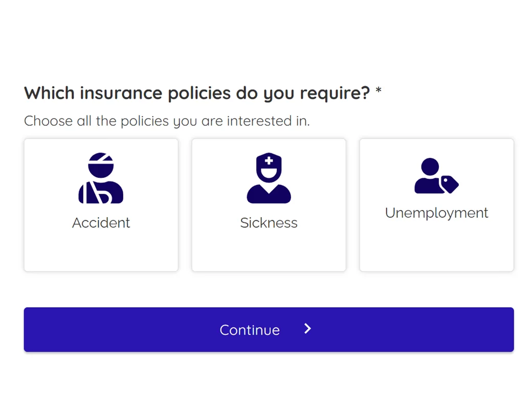Click the medical cross on the nurse cap
The height and width of the screenshot is (417, 532).
[269, 161]
